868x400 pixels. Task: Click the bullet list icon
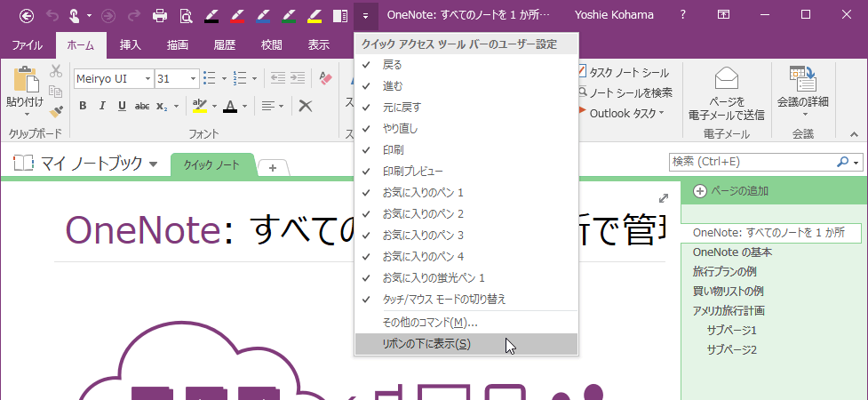click(x=210, y=79)
